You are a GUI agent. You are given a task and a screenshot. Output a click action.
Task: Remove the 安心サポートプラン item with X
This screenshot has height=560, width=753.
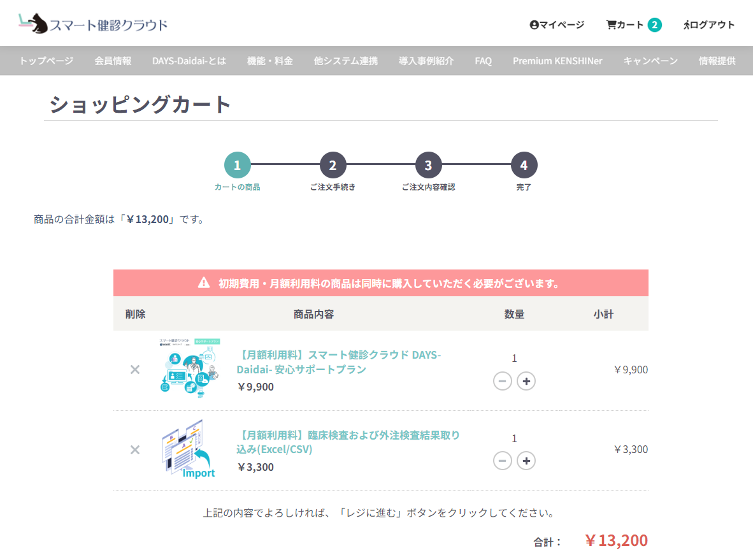click(x=135, y=370)
